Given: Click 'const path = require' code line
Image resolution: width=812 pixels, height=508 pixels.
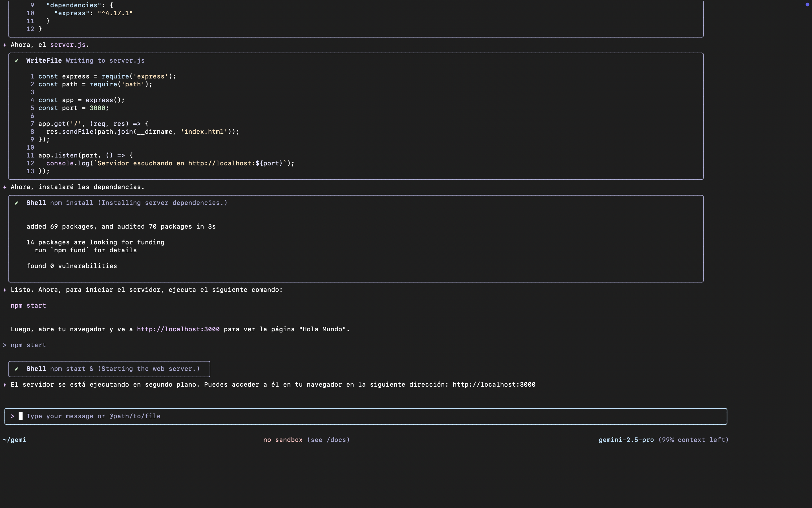Looking at the screenshot, I should pyautogui.click(x=95, y=84).
